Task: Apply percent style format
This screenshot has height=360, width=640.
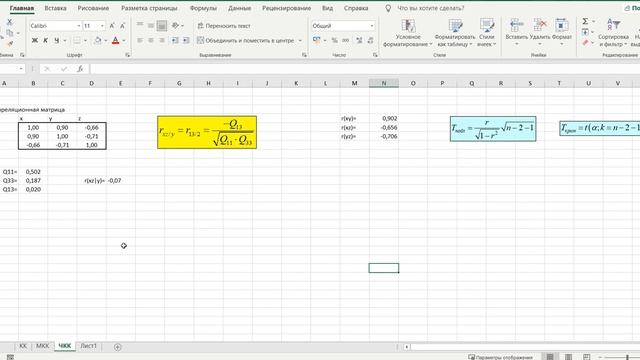Action: pos(335,40)
